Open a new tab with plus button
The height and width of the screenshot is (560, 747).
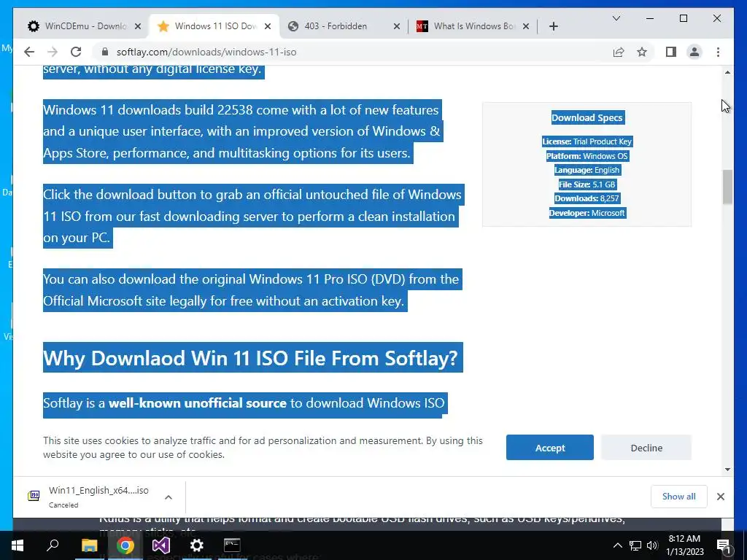coord(553,26)
